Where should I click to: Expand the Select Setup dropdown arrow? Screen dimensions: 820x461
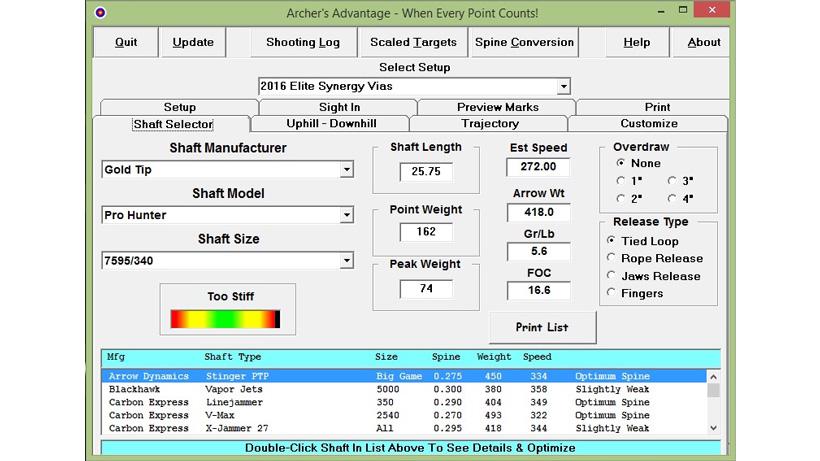pos(563,86)
